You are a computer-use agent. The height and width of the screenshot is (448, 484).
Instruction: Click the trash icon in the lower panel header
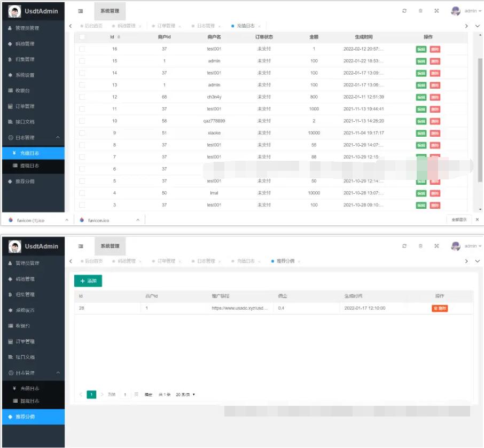pyautogui.click(x=420, y=246)
